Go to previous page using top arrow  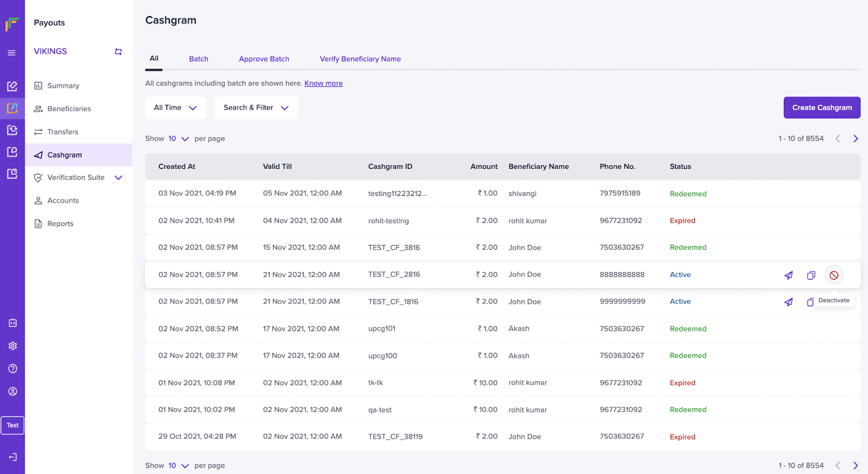pos(838,139)
